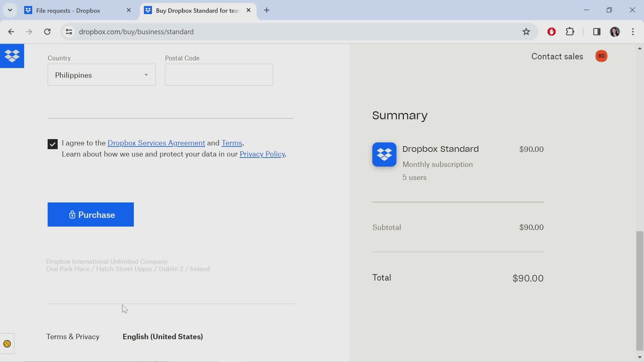Click the Subtotal label
This screenshot has height=362, width=644.
click(x=387, y=227)
